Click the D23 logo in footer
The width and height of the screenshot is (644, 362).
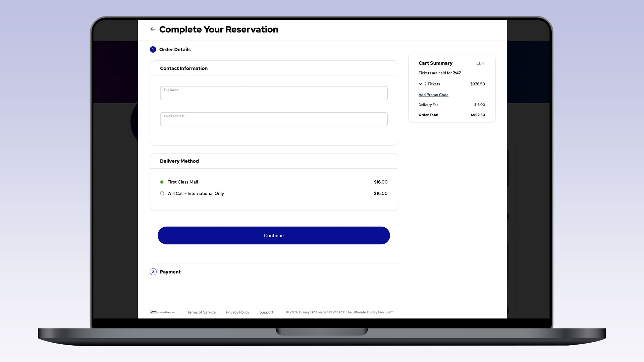pyautogui.click(x=162, y=312)
